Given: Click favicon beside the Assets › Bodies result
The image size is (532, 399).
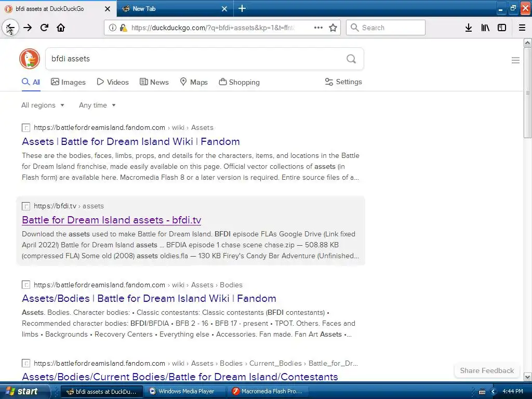Looking at the screenshot, I should tap(26, 285).
